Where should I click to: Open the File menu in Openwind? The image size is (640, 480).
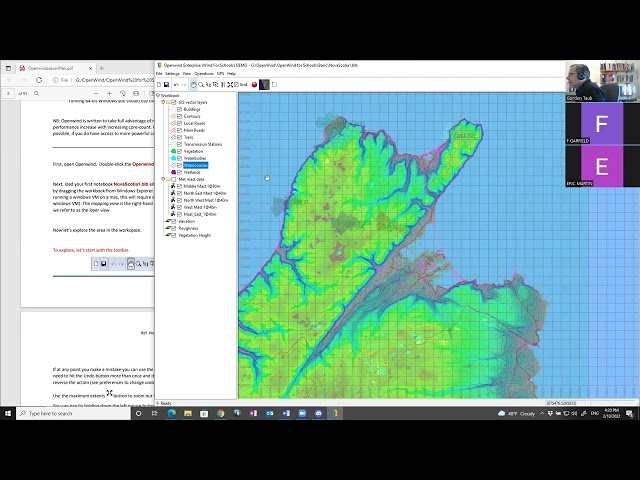click(159, 73)
